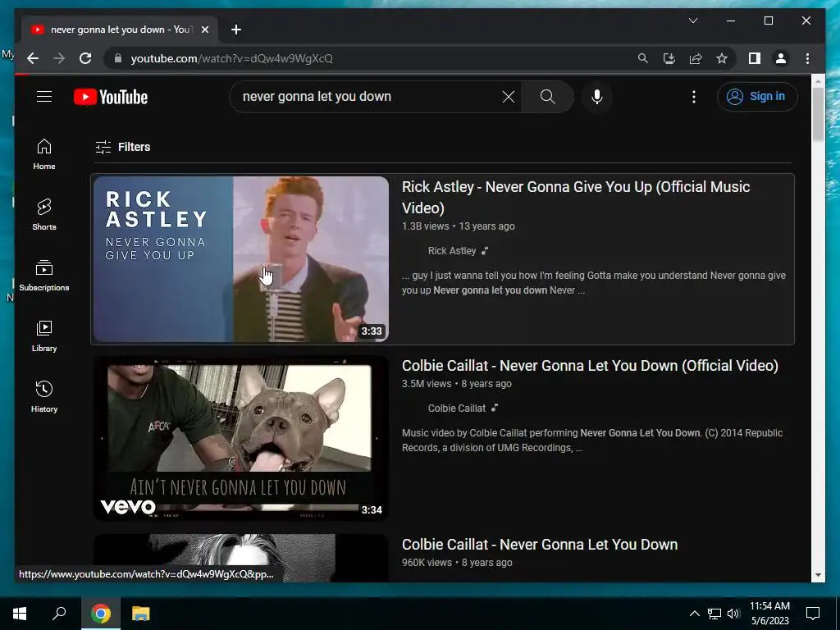Open History in sidebar

pyautogui.click(x=44, y=396)
